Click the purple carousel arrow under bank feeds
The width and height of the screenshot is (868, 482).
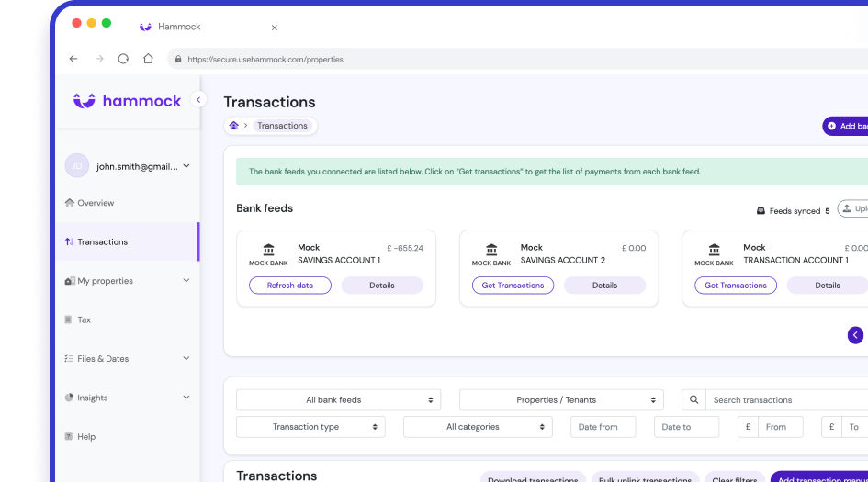855,335
